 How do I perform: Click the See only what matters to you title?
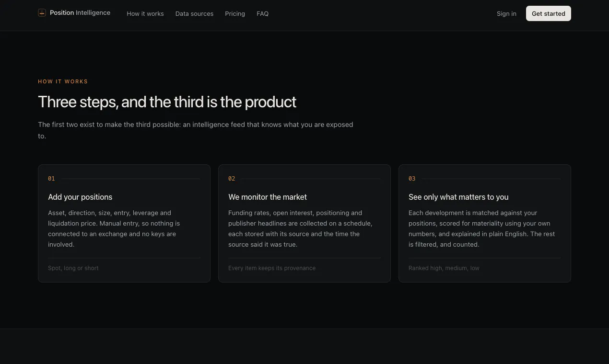click(458, 197)
